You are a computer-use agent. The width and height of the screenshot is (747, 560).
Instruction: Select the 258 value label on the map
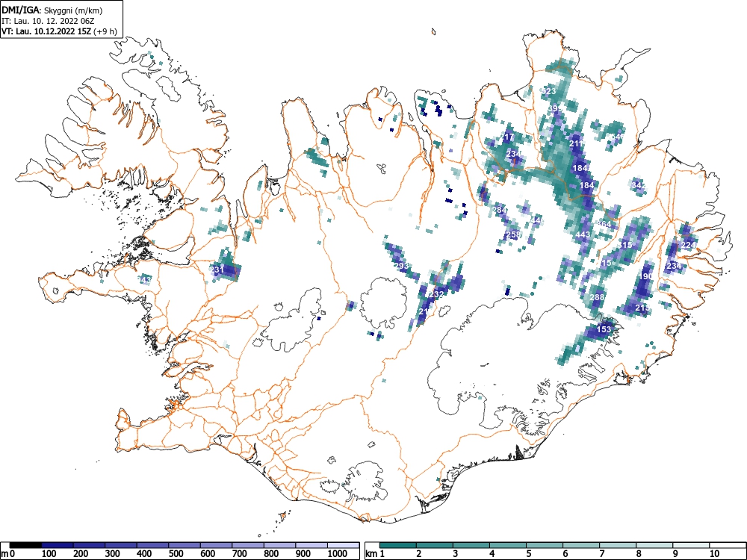point(513,234)
